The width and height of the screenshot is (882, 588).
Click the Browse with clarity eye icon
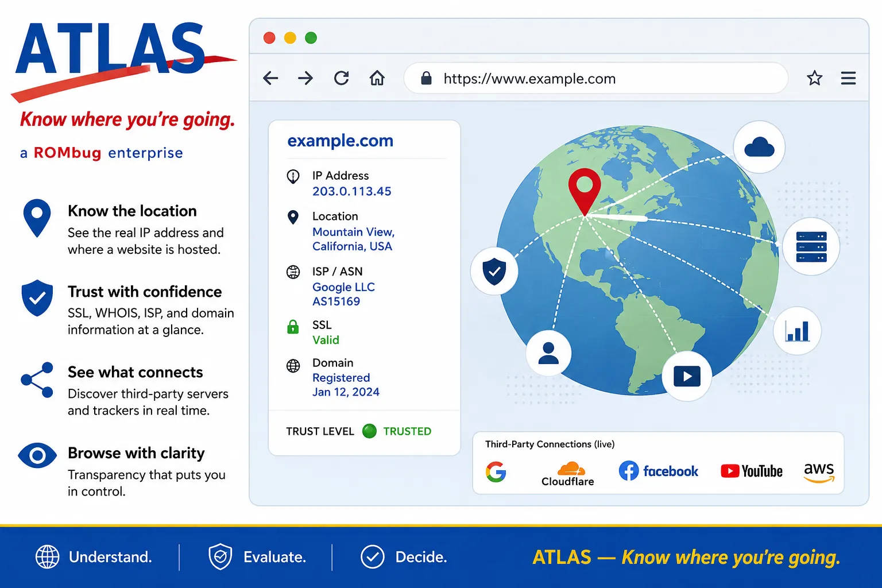click(37, 456)
